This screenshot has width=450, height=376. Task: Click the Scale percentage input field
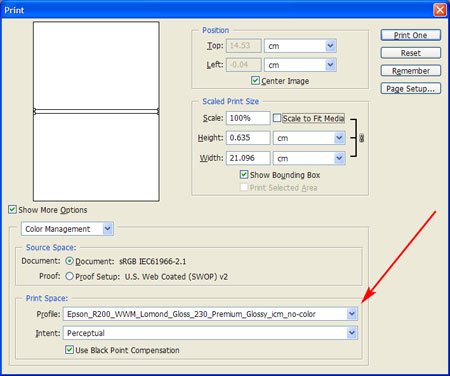coord(248,118)
